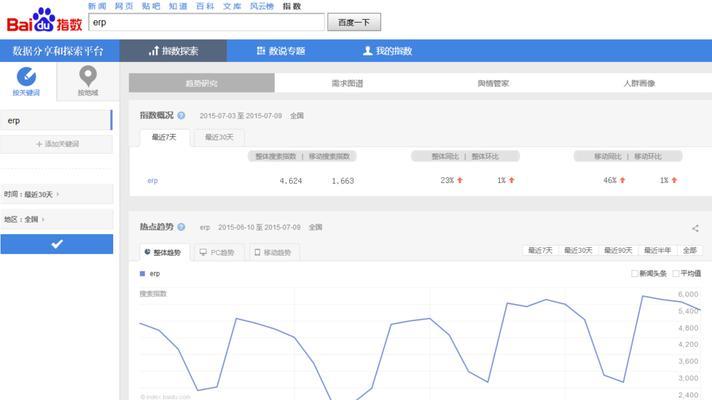
Task: Click the person icon in 我的指数
Action: [x=367, y=51]
